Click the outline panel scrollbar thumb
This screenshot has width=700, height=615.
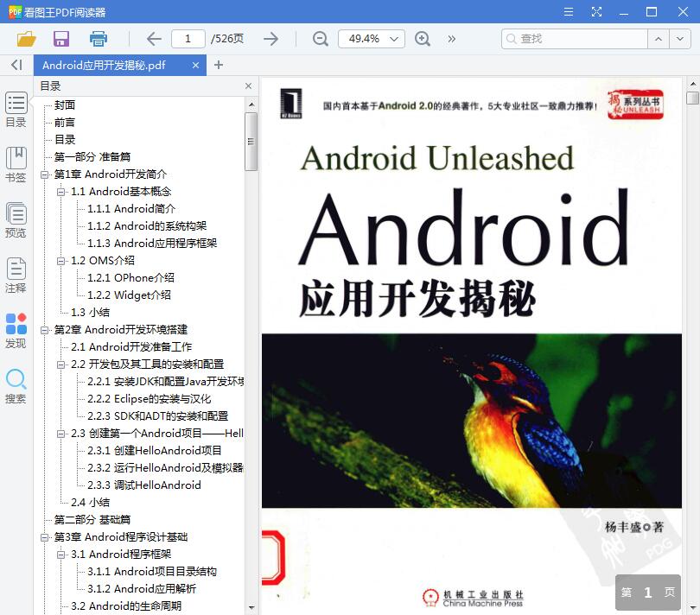coord(251,142)
